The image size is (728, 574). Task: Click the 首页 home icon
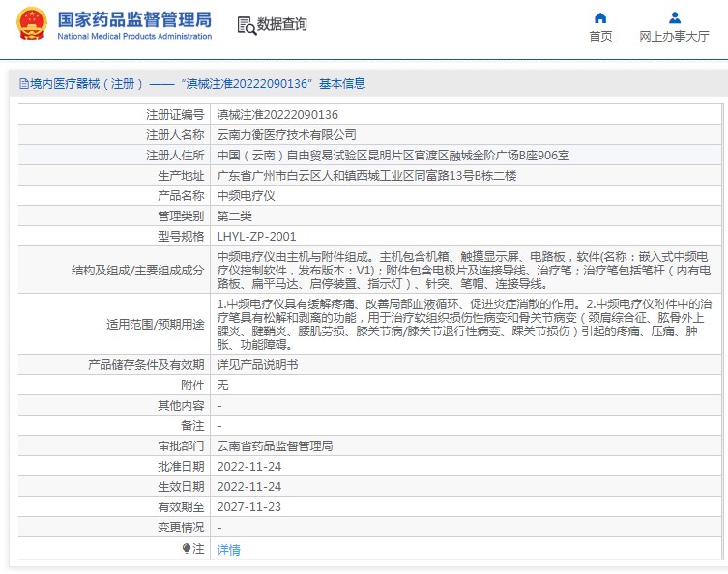pos(600,18)
